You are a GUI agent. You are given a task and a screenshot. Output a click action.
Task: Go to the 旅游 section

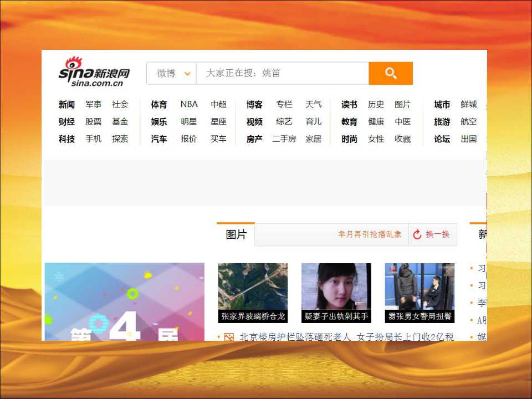[442, 121]
